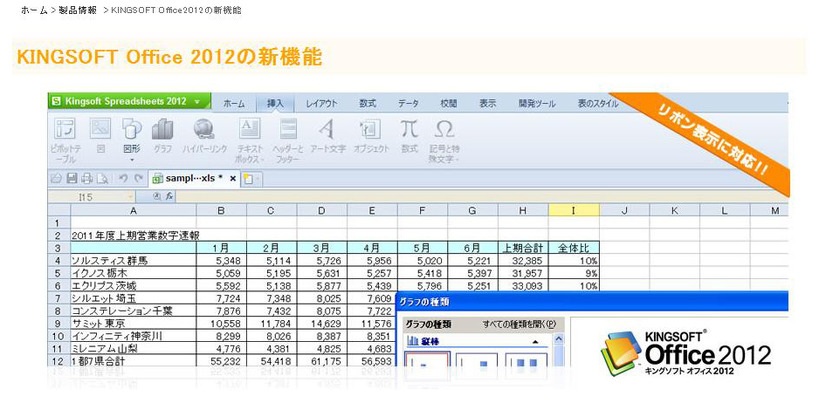Switch to the ホーム ribbon tab
Viewport: 826px width, 396px height.
[234, 104]
